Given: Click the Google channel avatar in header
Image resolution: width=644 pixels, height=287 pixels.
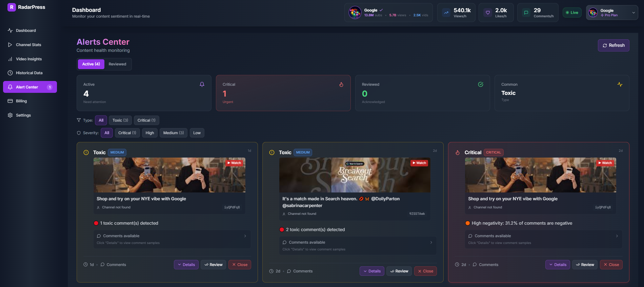Looking at the screenshot, I should pos(355,13).
